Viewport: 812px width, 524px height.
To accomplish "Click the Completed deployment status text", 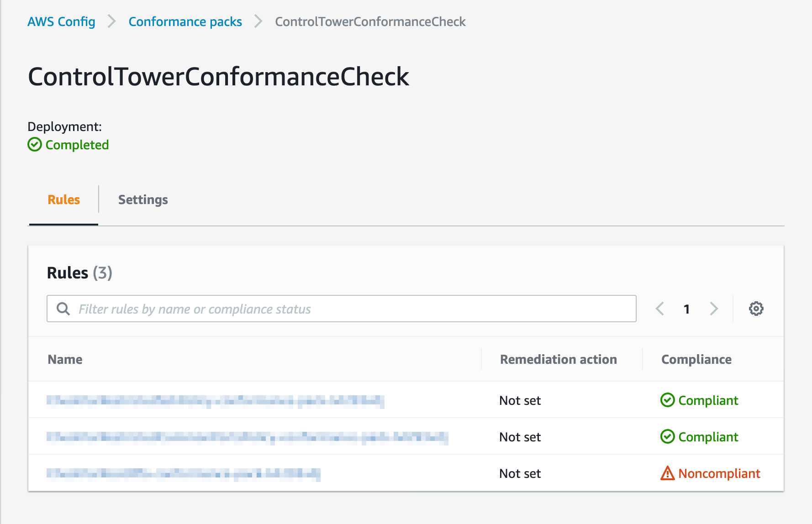I will pyautogui.click(x=77, y=145).
